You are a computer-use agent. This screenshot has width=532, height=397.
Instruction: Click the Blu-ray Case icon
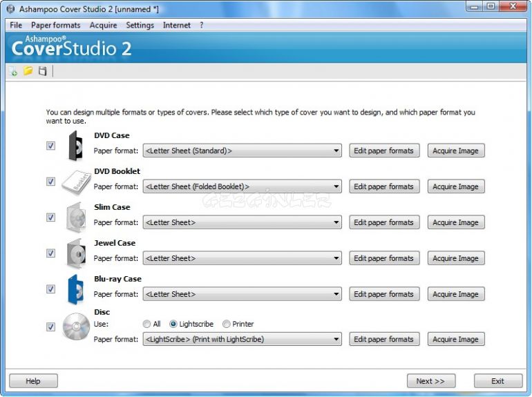(75, 289)
